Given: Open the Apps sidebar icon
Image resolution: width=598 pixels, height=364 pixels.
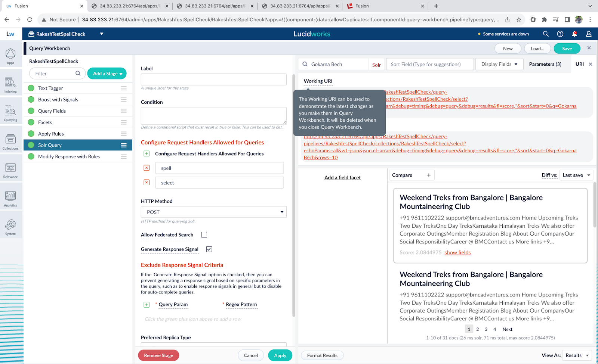Looking at the screenshot, I should (x=10, y=56).
